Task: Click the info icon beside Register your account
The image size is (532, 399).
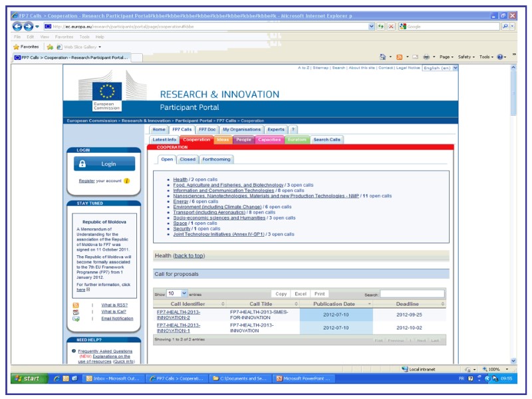Action: pos(126,181)
